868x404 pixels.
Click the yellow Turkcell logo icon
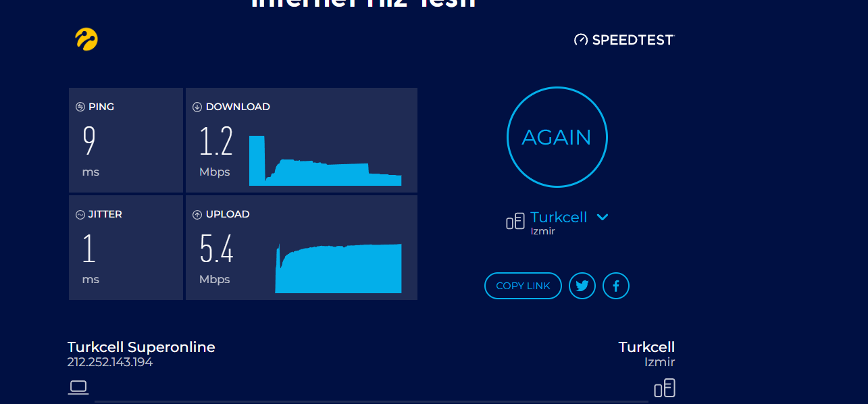[86, 39]
